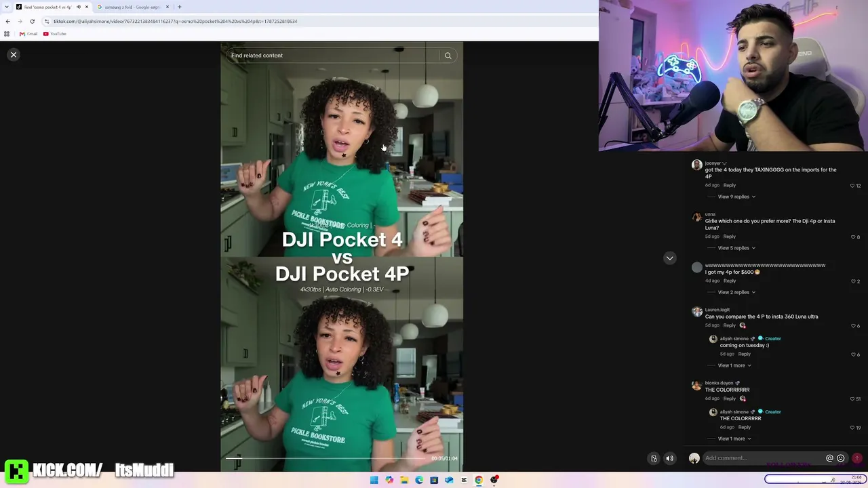Expand View 9 replies under joonyer's comment

(x=736, y=197)
